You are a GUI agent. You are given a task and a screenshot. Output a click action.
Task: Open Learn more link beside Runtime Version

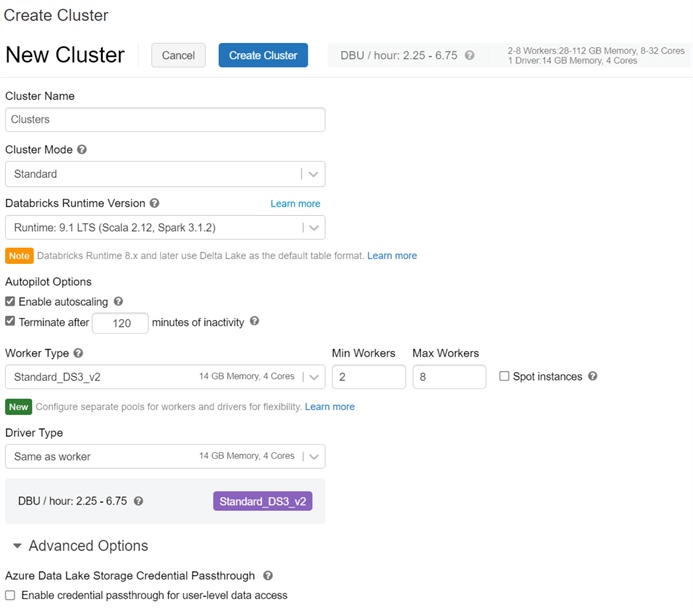point(295,204)
